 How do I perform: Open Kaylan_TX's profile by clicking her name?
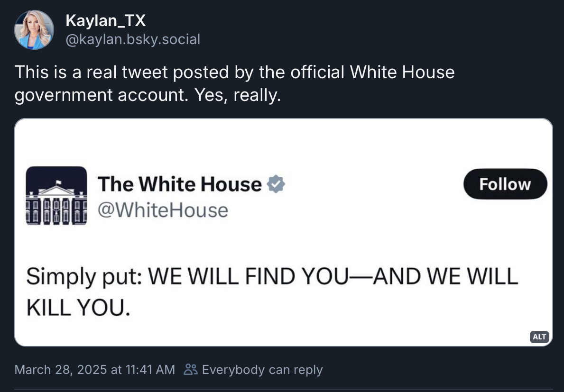[x=105, y=20]
